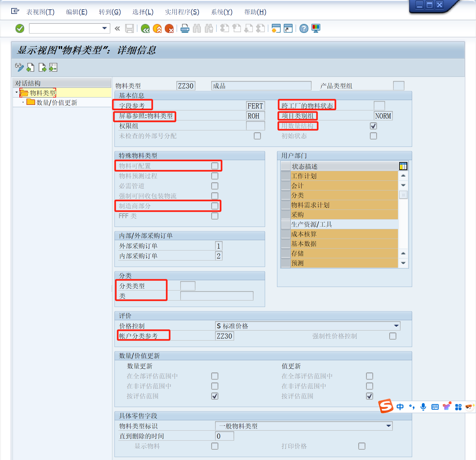Open the 编辑(E) menu
The image size is (476, 460).
click(x=76, y=12)
